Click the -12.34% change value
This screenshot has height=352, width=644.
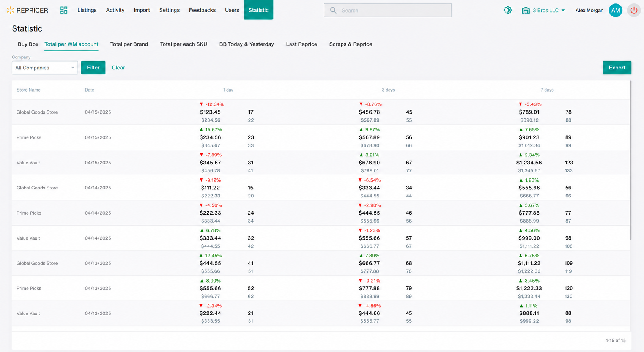coord(215,104)
